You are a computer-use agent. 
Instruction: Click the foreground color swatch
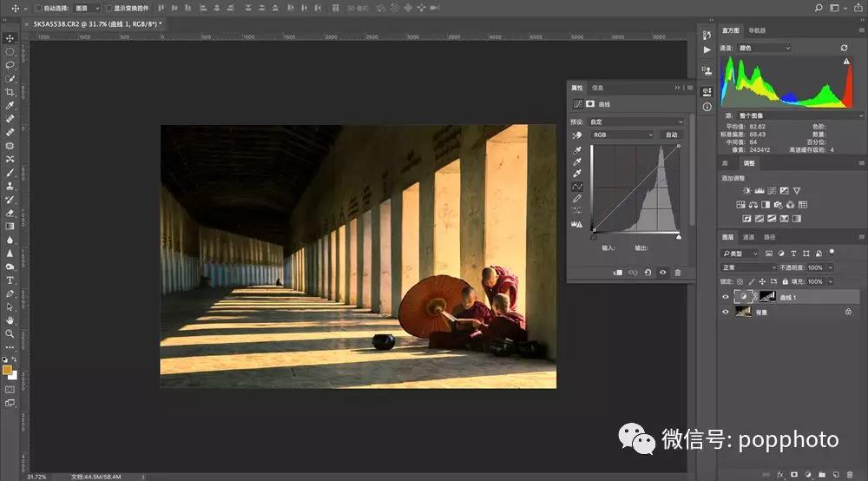click(x=8, y=369)
